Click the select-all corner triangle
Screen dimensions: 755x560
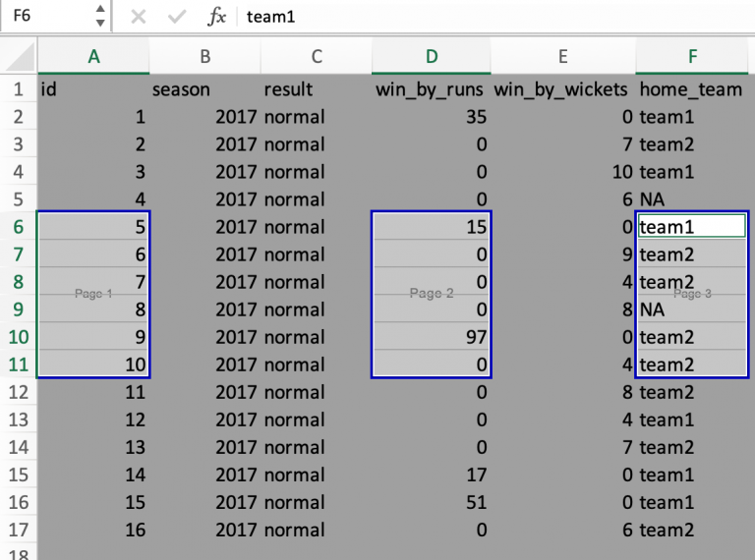point(20,57)
